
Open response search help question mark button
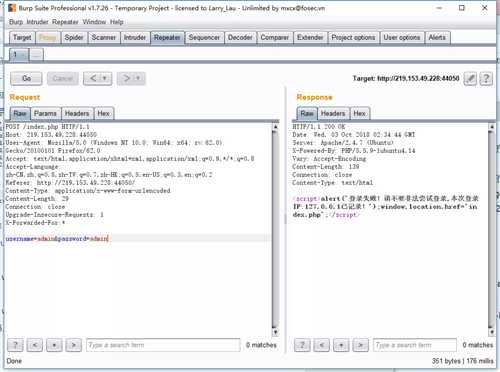[302, 345]
